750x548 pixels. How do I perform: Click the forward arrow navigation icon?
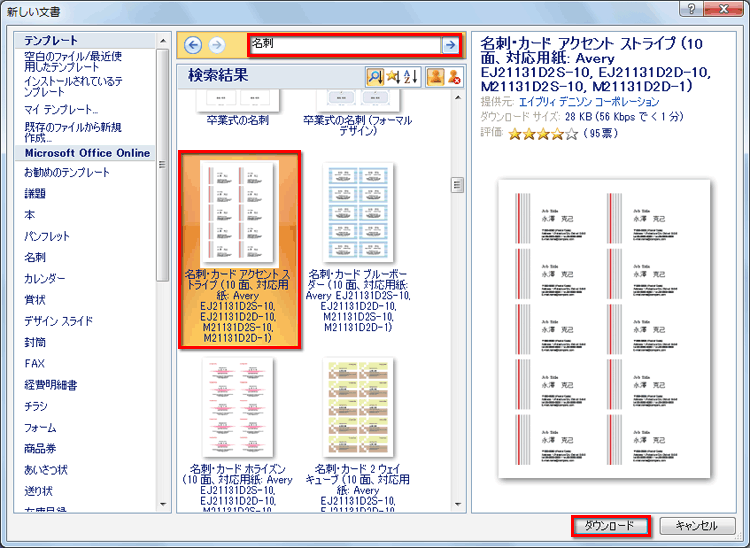217,45
